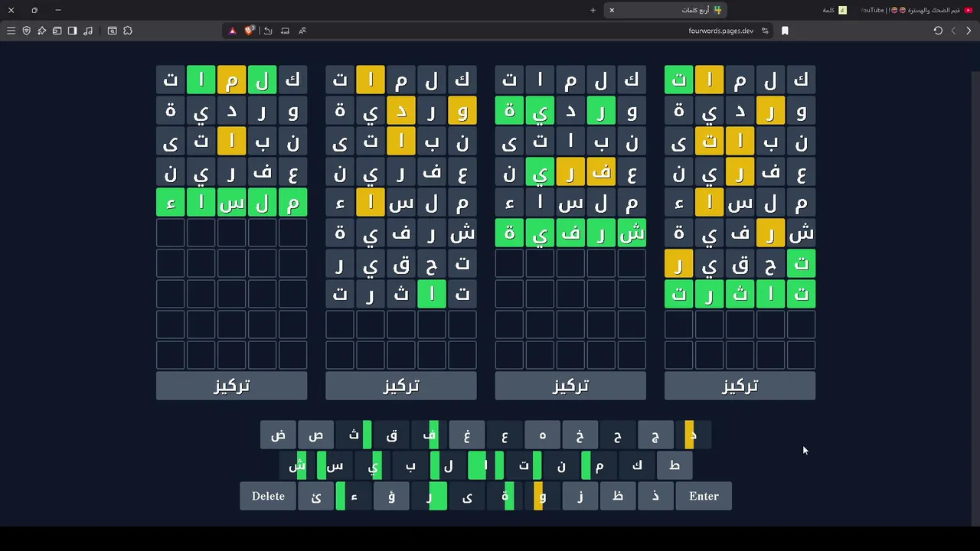Tap the م key
The image size is (980, 551).
click(599, 465)
